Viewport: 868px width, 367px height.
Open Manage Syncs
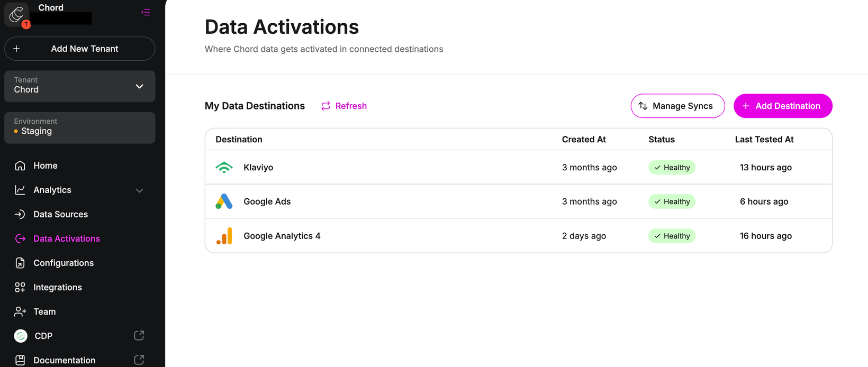pyautogui.click(x=677, y=106)
